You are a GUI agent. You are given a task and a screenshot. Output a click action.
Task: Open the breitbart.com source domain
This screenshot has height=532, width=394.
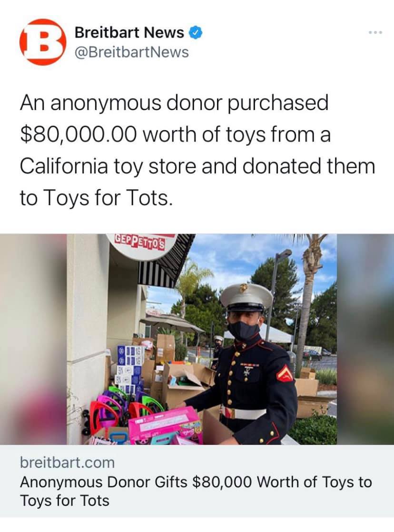[x=67, y=462]
